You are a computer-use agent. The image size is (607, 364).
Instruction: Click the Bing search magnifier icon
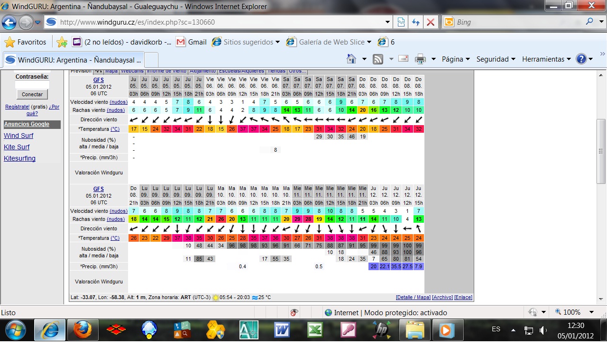pos(590,22)
